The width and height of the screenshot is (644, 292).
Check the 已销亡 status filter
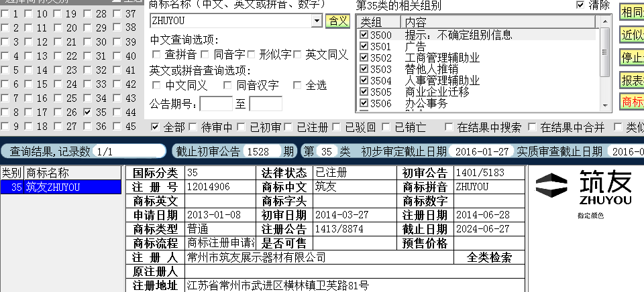coord(386,127)
